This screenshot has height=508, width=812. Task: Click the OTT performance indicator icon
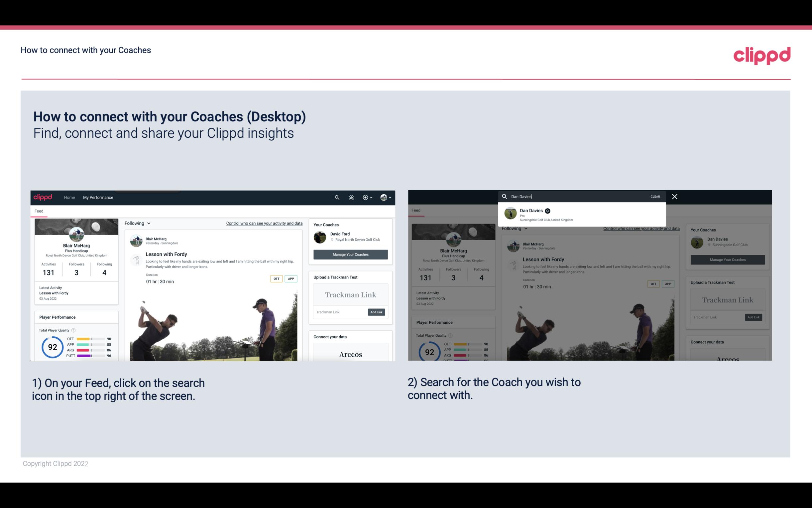86,339
